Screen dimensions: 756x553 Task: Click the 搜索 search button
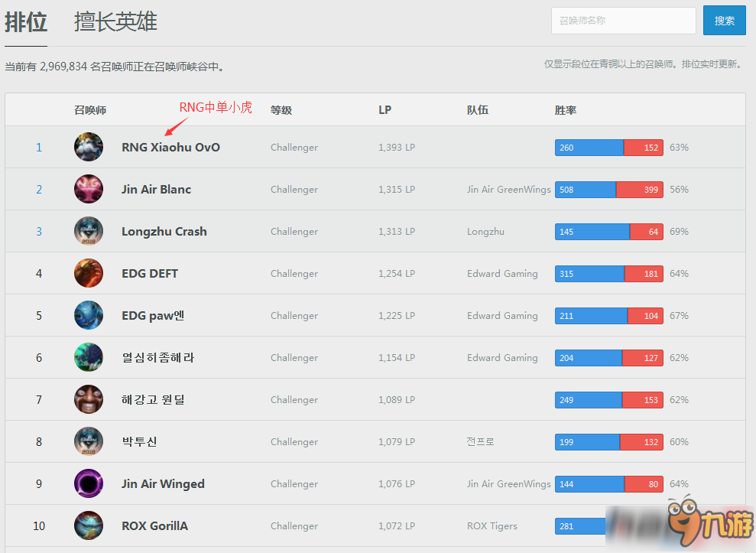pos(724,20)
